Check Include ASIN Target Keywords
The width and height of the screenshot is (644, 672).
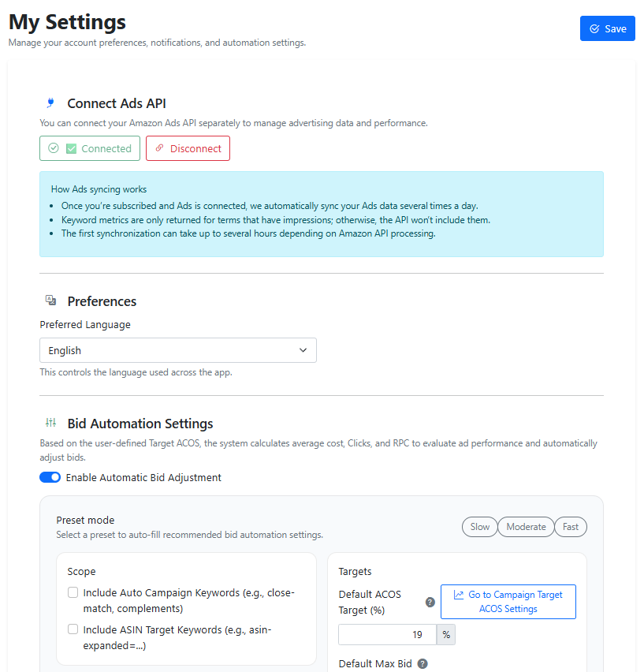[x=73, y=629]
